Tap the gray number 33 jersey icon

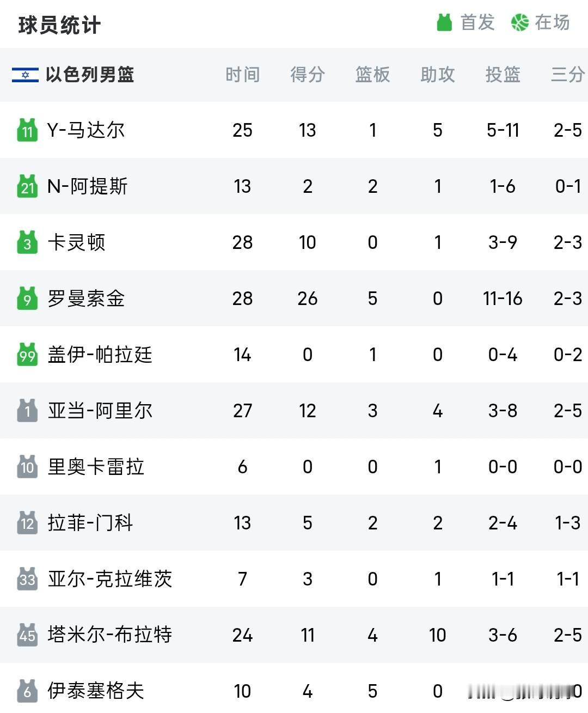27,579
